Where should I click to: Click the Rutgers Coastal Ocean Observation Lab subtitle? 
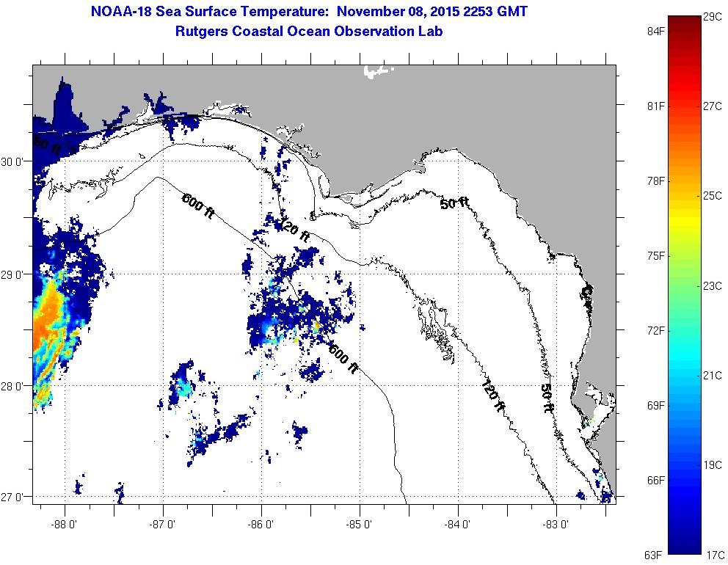[309, 32]
